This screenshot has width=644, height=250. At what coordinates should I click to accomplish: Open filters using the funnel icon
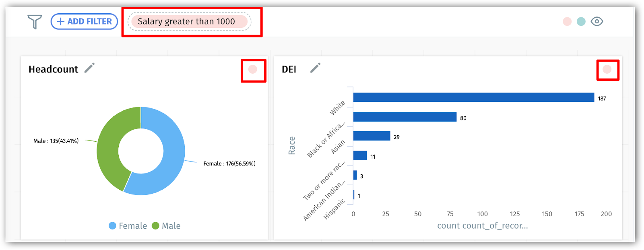34,21
